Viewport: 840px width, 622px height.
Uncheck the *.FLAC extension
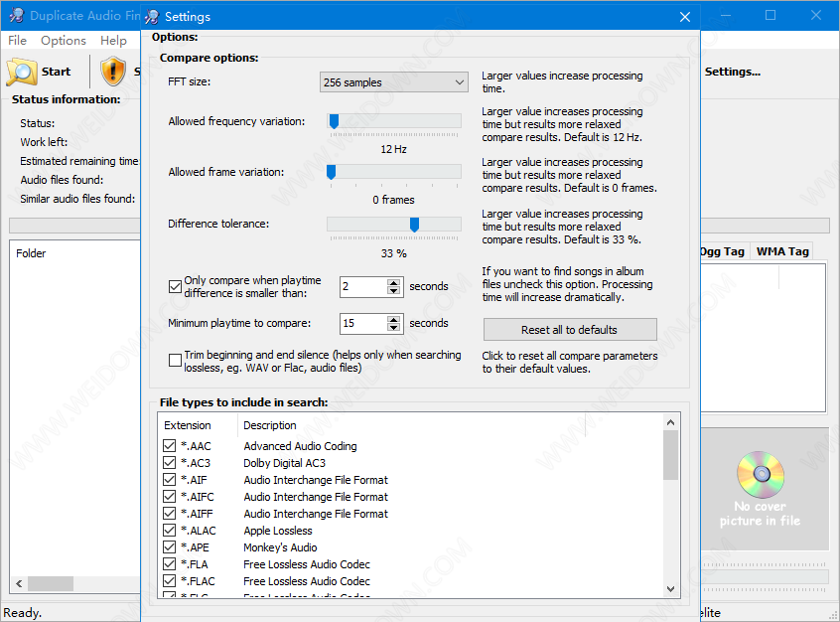pyautogui.click(x=169, y=580)
